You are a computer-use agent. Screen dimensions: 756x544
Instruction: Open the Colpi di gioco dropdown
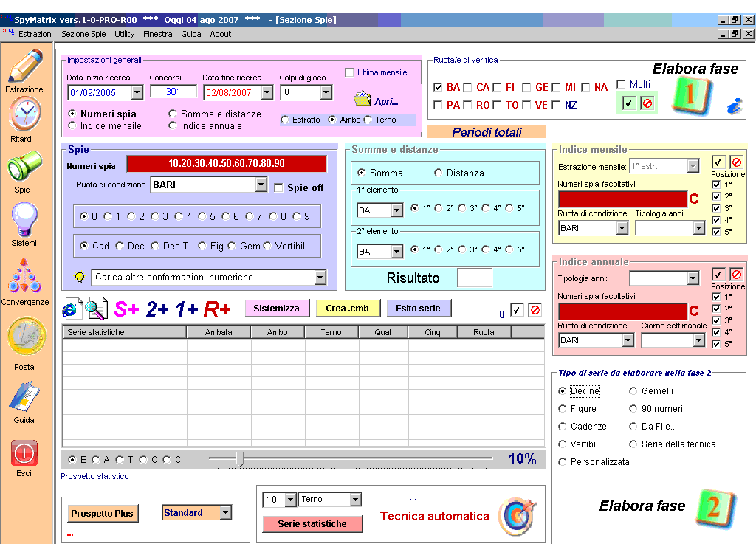(326, 92)
